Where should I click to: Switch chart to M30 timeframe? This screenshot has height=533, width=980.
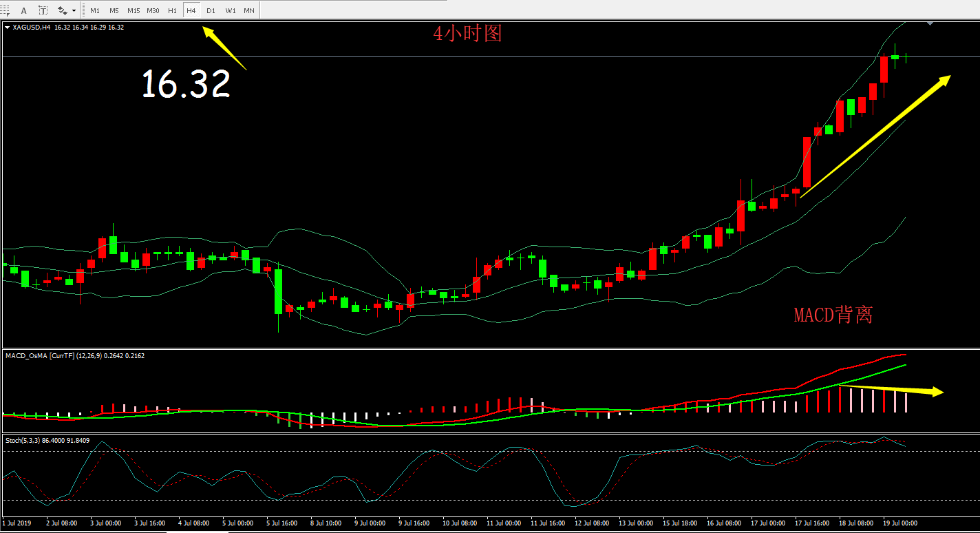pos(153,10)
